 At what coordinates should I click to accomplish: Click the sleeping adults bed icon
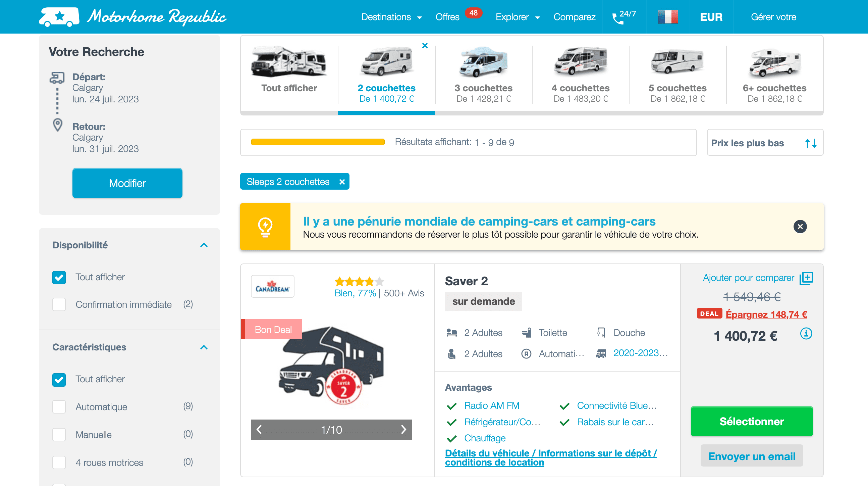[451, 333]
